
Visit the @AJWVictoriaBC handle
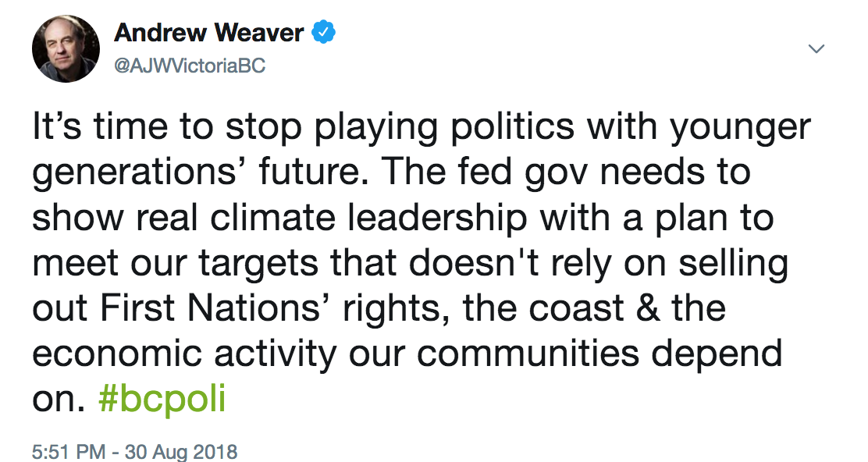(190, 66)
